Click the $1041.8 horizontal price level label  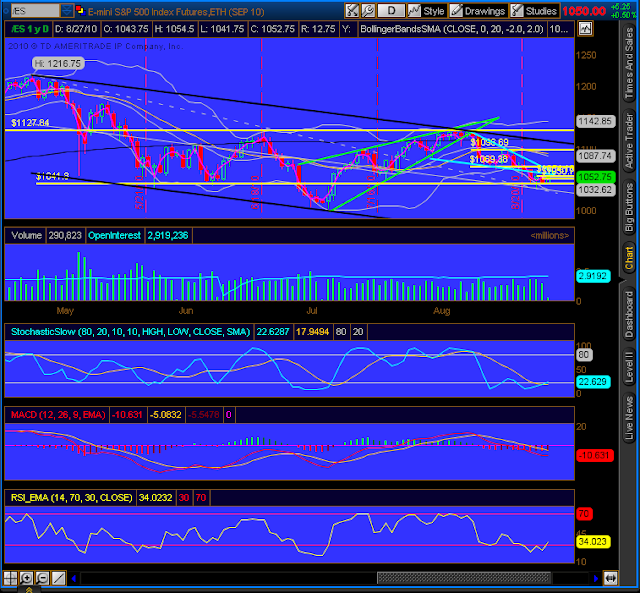pyautogui.click(x=53, y=176)
